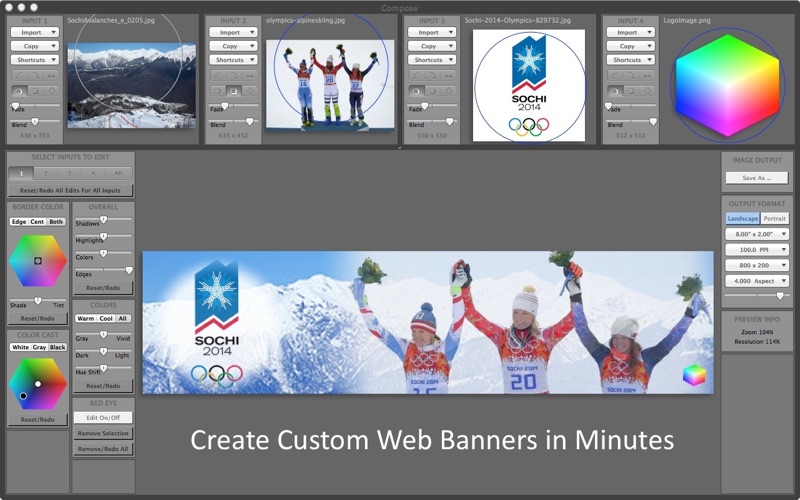Select diamond mask shape for Input 2

249,91
